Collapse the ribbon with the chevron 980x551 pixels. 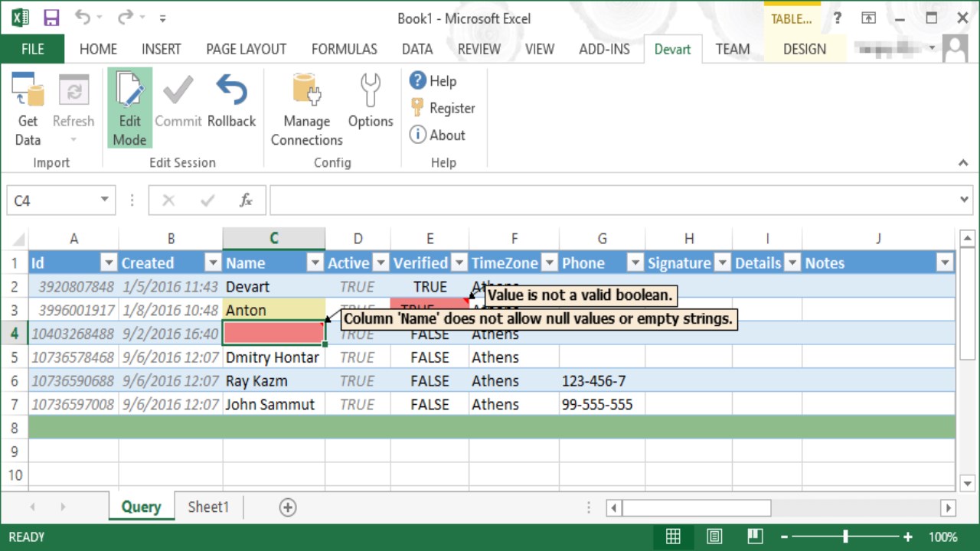(x=963, y=162)
